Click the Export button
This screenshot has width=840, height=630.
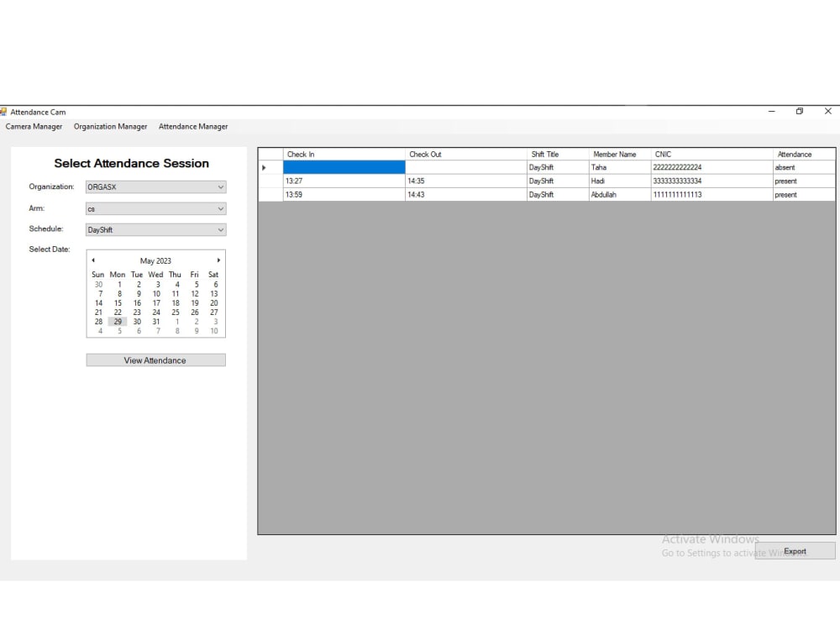(x=795, y=551)
